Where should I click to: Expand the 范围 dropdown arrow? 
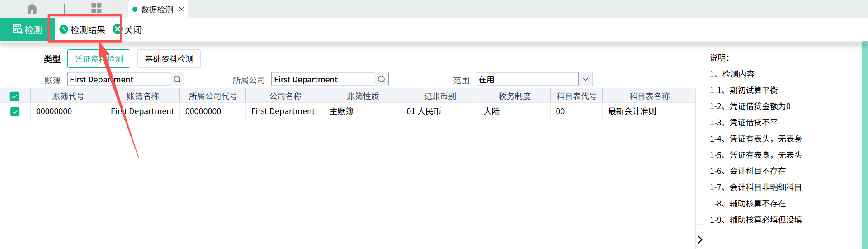pos(585,79)
